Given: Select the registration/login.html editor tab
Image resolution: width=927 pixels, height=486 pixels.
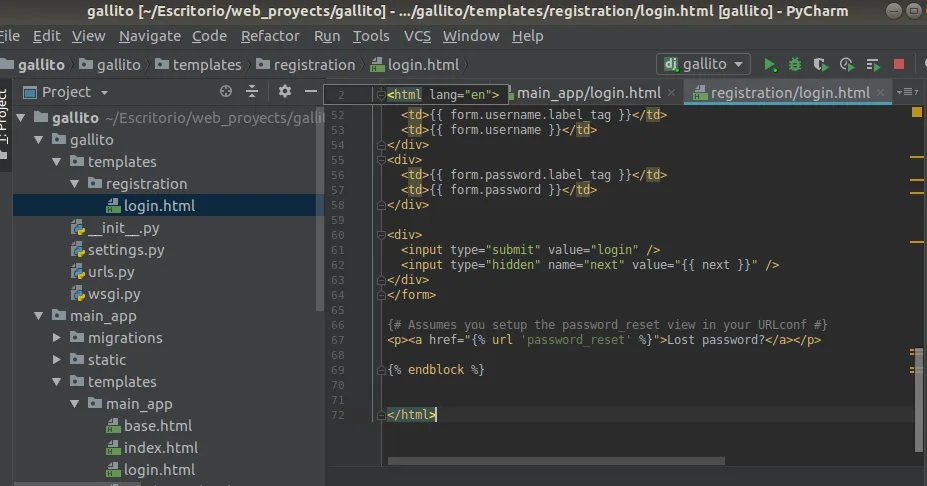Looking at the screenshot, I should click(789, 93).
